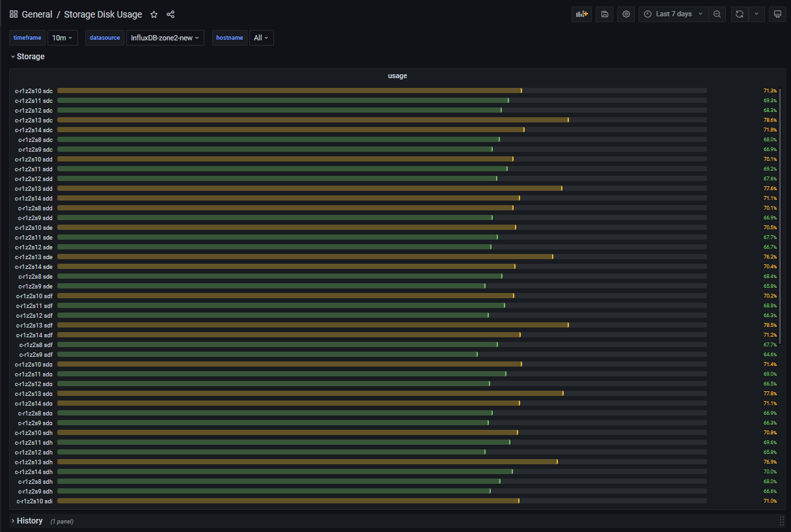Click the zoom out time range icon

tap(717, 14)
